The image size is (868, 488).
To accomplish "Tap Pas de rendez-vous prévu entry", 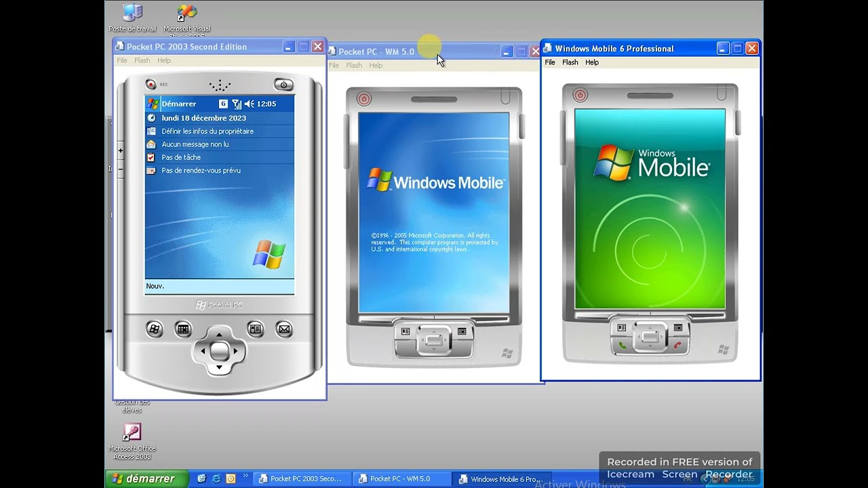I will [201, 171].
